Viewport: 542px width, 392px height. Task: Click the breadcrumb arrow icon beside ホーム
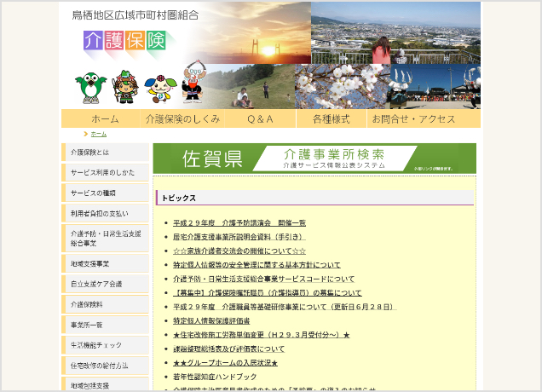(x=86, y=134)
